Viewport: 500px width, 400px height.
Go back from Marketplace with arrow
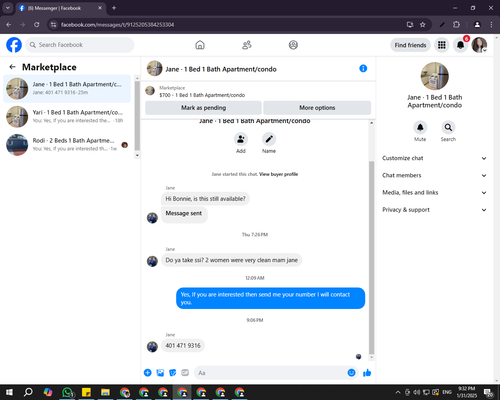click(12, 67)
